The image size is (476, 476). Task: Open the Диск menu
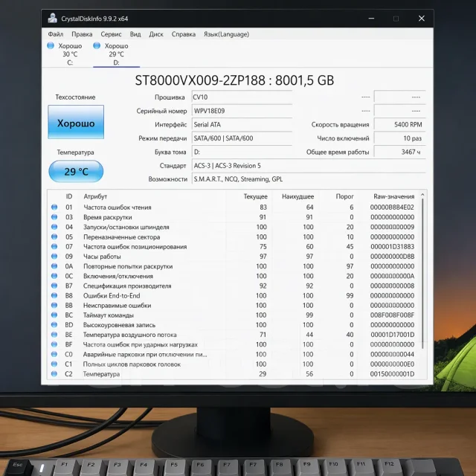156,34
